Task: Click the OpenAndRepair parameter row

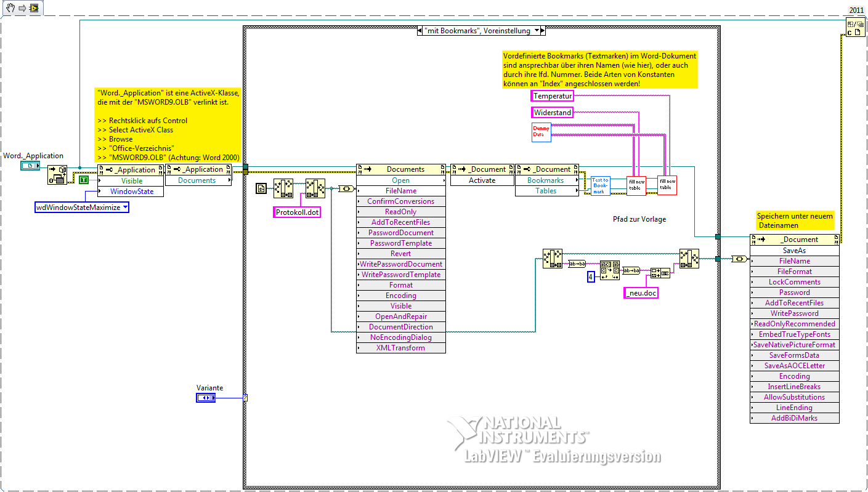Action: click(401, 317)
